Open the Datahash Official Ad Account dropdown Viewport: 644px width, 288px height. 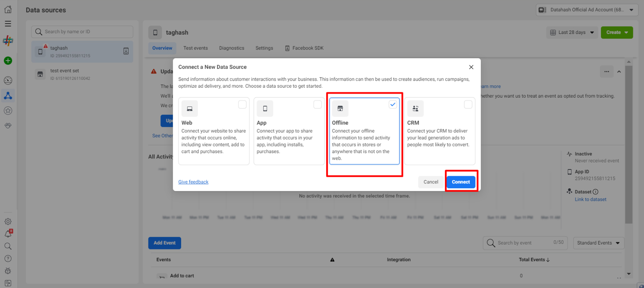click(587, 10)
